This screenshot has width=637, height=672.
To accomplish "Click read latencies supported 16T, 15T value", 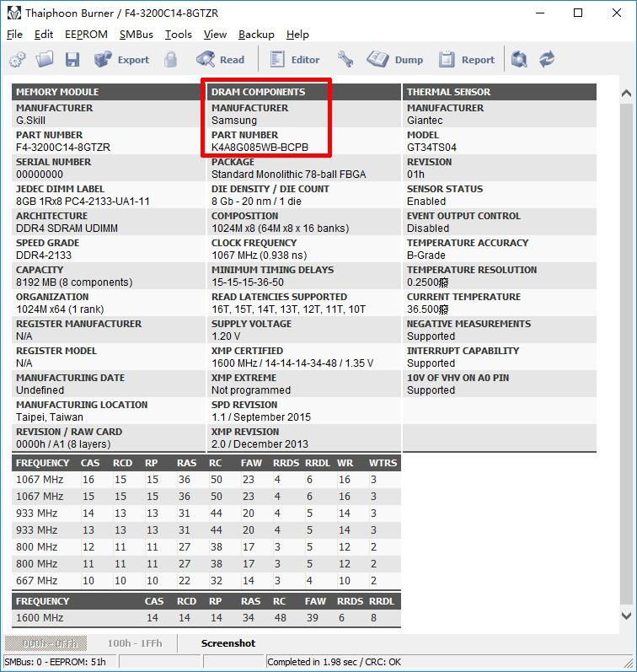I will pos(288,309).
